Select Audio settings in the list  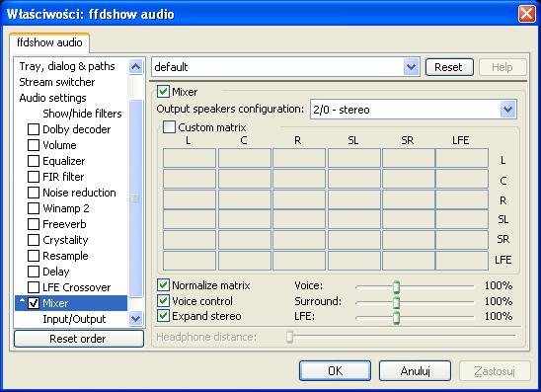pos(52,98)
